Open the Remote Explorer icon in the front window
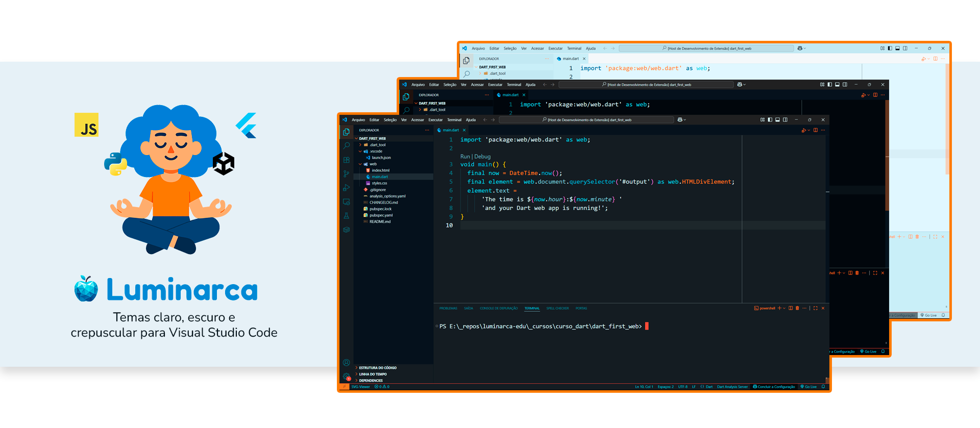The width and height of the screenshot is (980, 428). coord(347,202)
